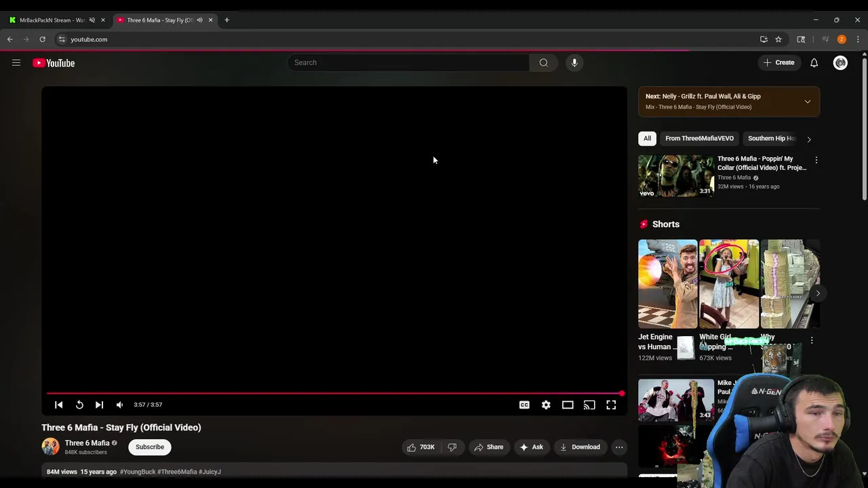Show more filter chips arrow
The height and width of the screenshot is (488, 868).
809,139
